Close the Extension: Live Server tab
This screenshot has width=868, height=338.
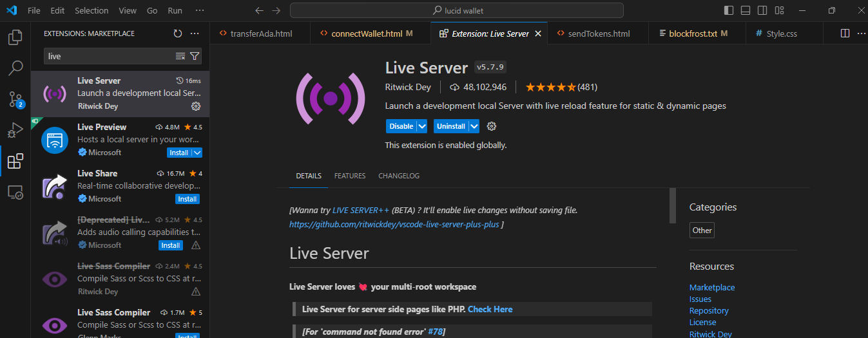[538, 33]
